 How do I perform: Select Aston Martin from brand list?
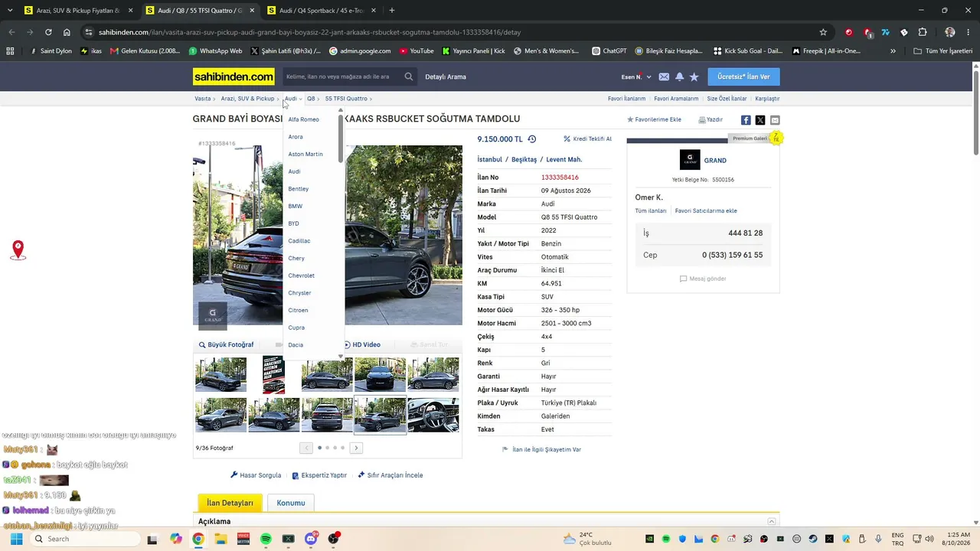[305, 154]
